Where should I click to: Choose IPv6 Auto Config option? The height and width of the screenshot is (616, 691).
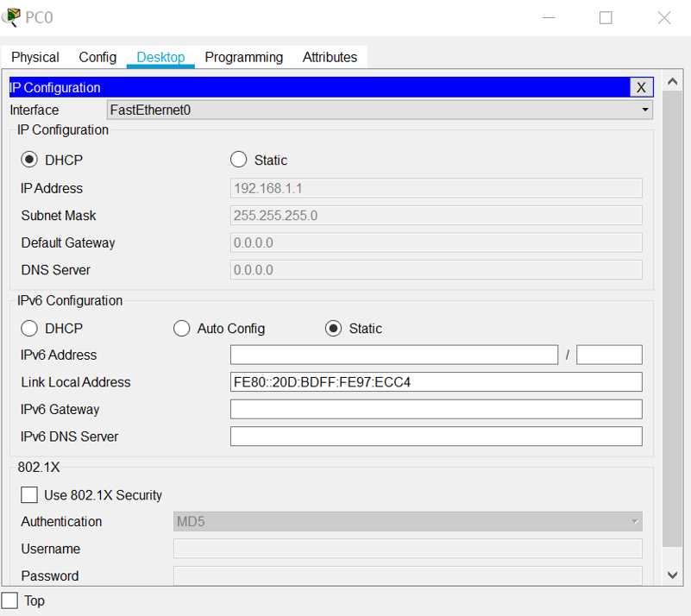click(181, 328)
